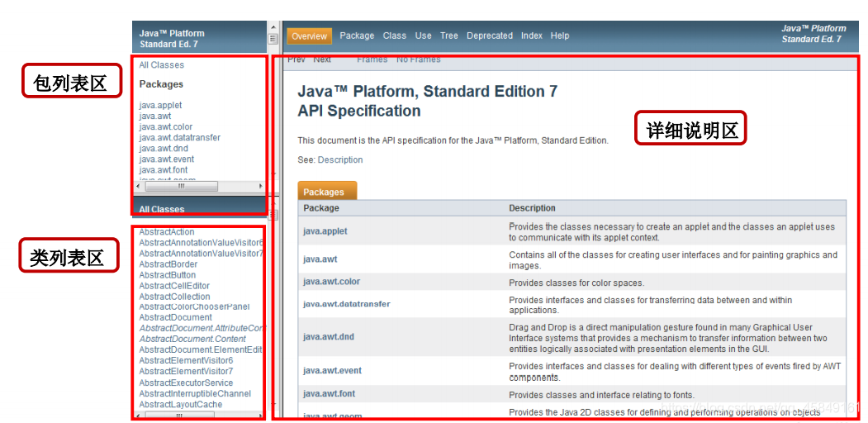Screen dimensions: 868x423
Task: Switch to the No Frames view link
Action: click(419, 59)
